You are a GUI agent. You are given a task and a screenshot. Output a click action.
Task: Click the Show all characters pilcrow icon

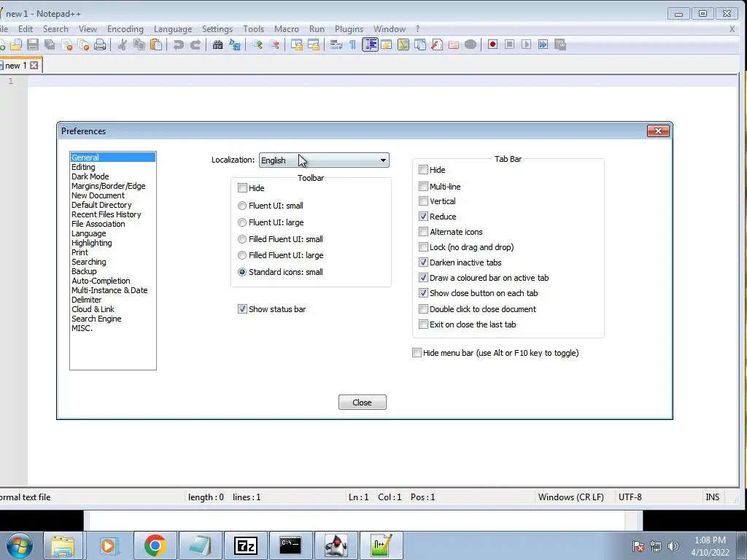pos(352,44)
